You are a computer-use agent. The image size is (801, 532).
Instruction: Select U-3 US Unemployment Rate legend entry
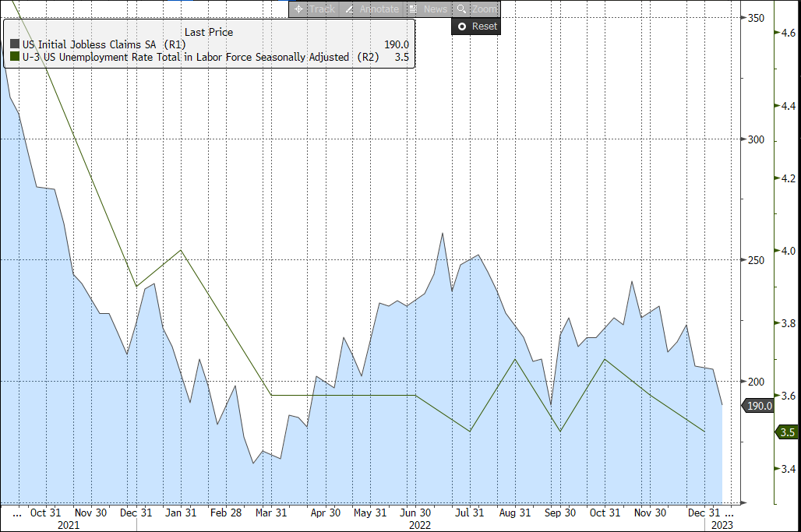187,57
